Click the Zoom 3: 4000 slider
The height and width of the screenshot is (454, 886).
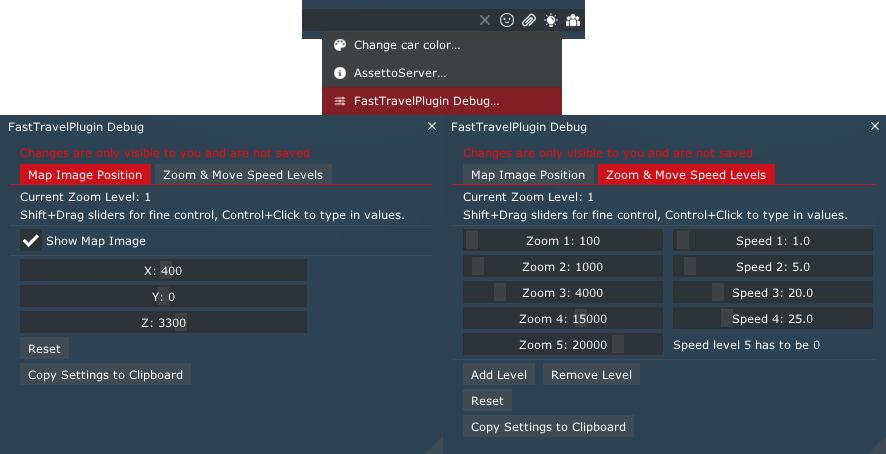tap(563, 293)
